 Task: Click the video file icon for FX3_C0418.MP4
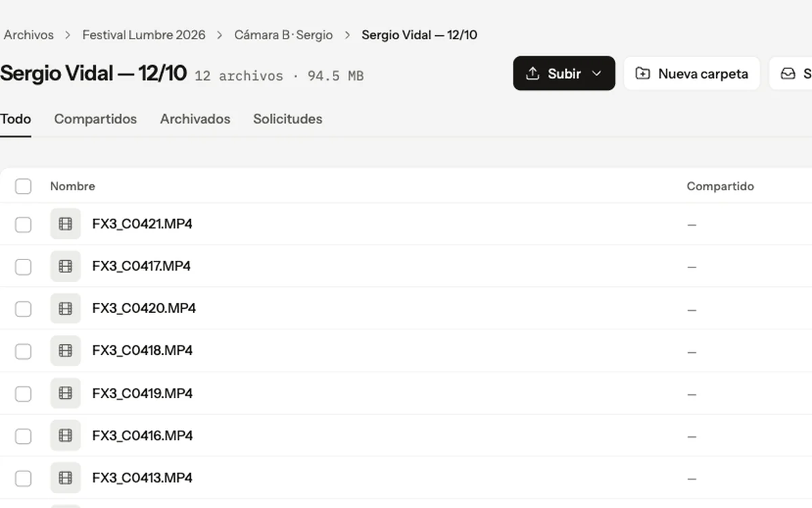(x=66, y=351)
